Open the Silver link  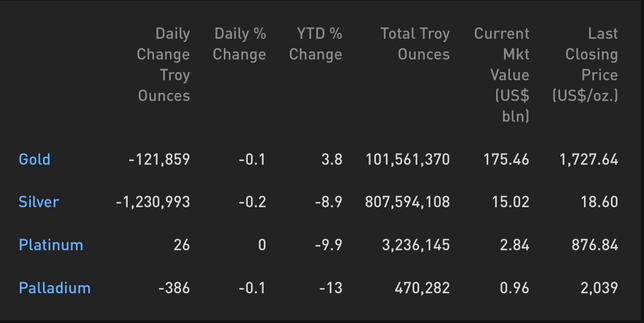39,202
